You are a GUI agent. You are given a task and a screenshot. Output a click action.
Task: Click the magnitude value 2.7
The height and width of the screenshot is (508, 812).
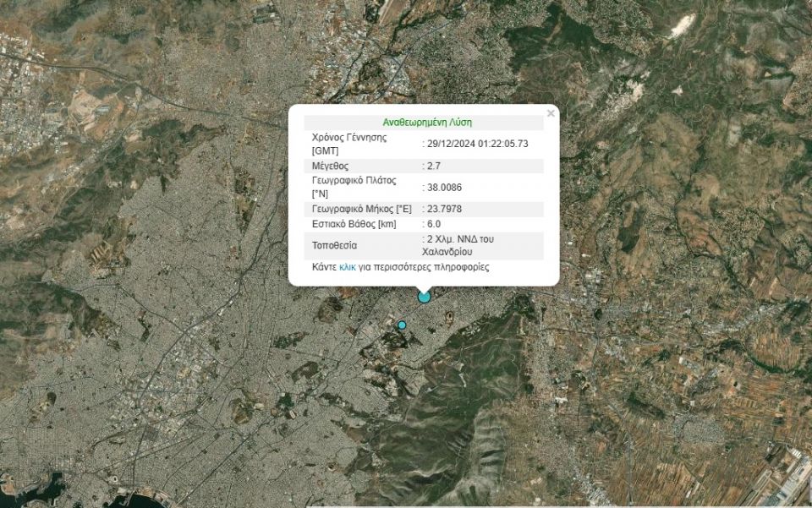[x=434, y=166]
